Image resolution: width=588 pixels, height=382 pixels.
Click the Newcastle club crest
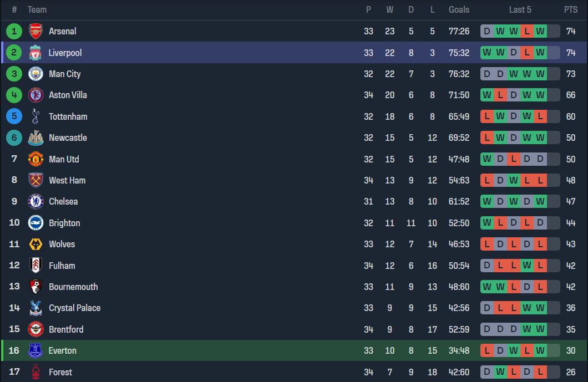pyautogui.click(x=36, y=137)
